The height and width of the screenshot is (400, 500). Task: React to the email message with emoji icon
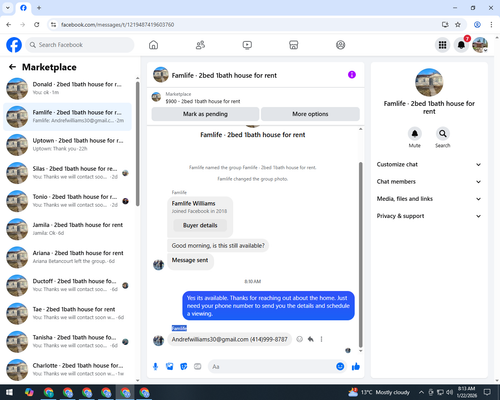click(299, 339)
